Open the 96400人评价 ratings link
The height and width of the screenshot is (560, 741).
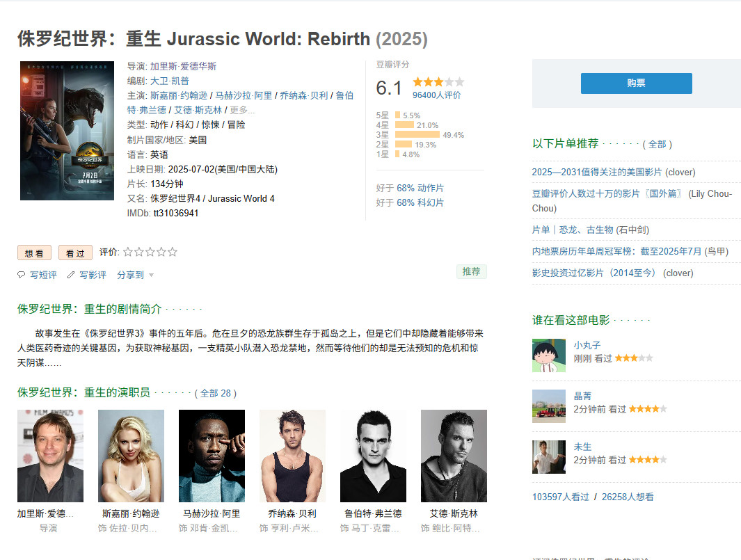pyautogui.click(x=436, y=95)
